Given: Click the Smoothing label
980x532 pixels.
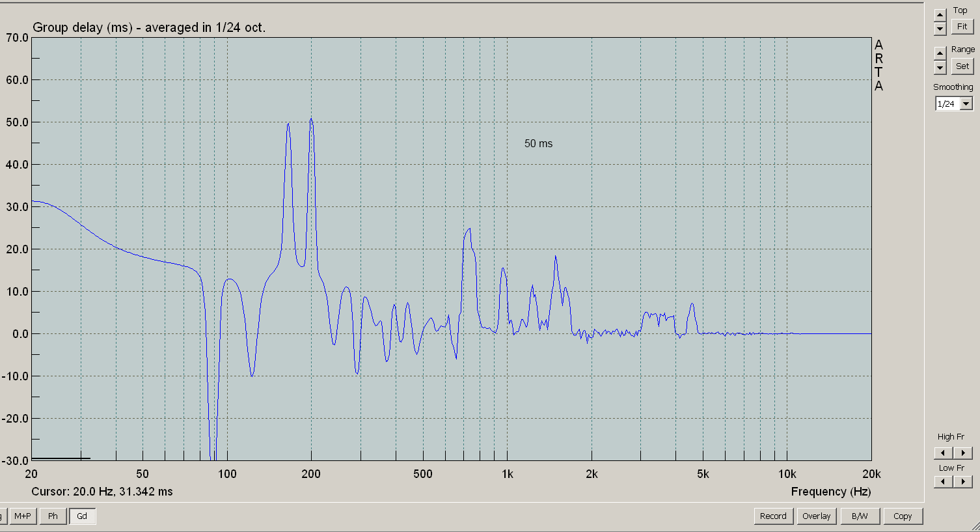Looking at the screenshot, I should (953, 87).
